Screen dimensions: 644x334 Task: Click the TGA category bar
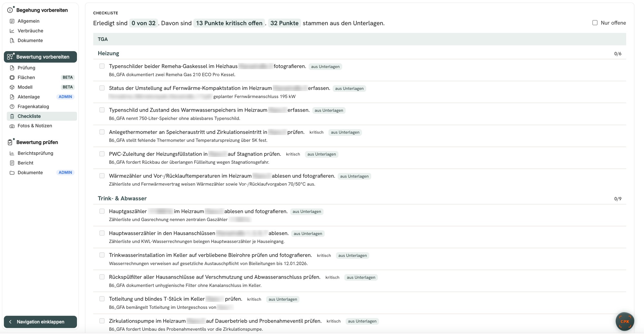(x=359, y=39)
